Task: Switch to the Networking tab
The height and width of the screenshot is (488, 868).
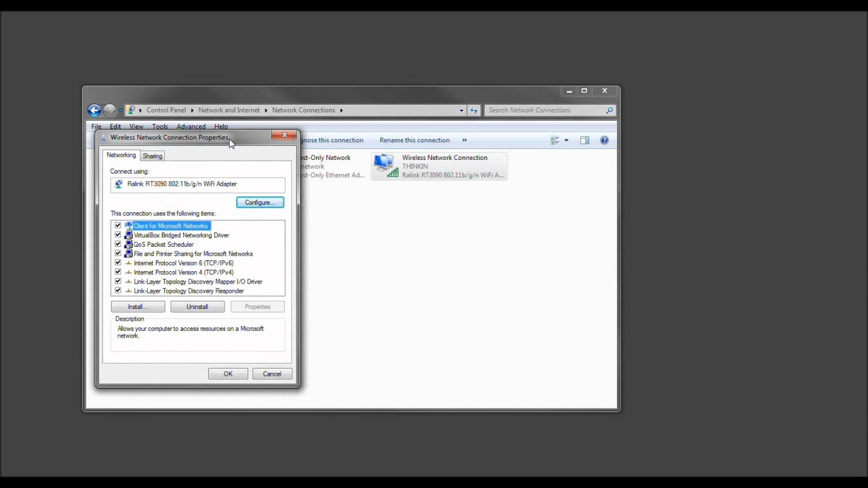Action: (121, 155)
